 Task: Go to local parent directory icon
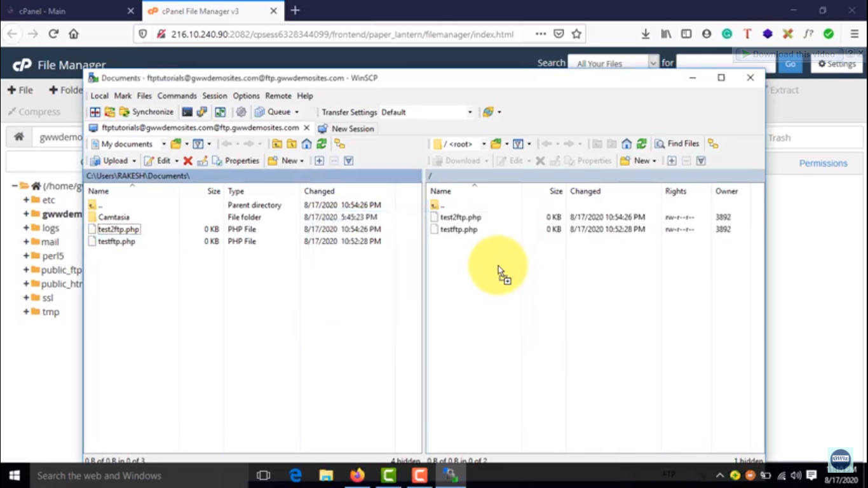pos(277,144)
